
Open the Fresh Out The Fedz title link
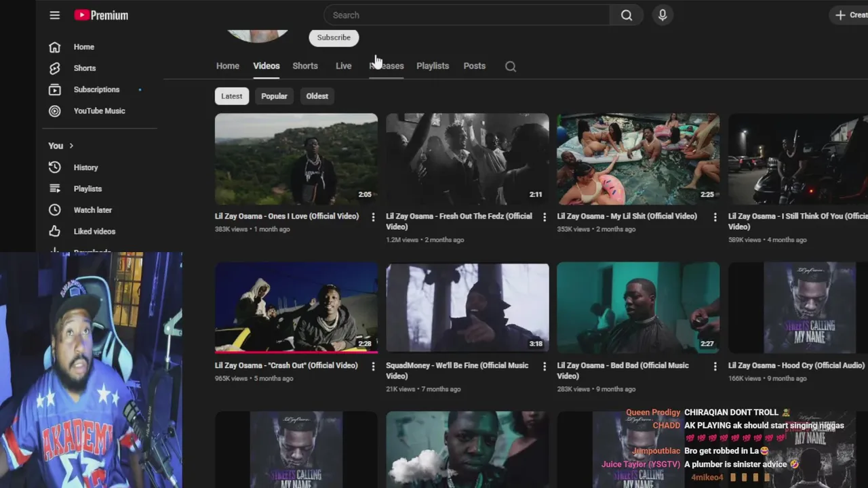[x=459, y=222]
